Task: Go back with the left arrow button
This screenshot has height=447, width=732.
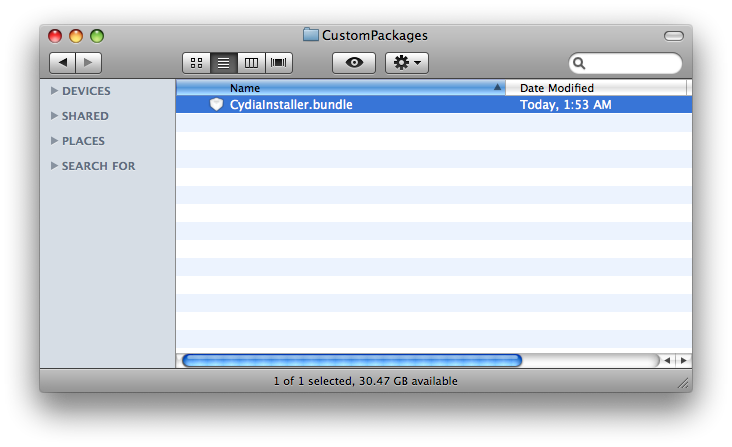Action: point(63,63)
